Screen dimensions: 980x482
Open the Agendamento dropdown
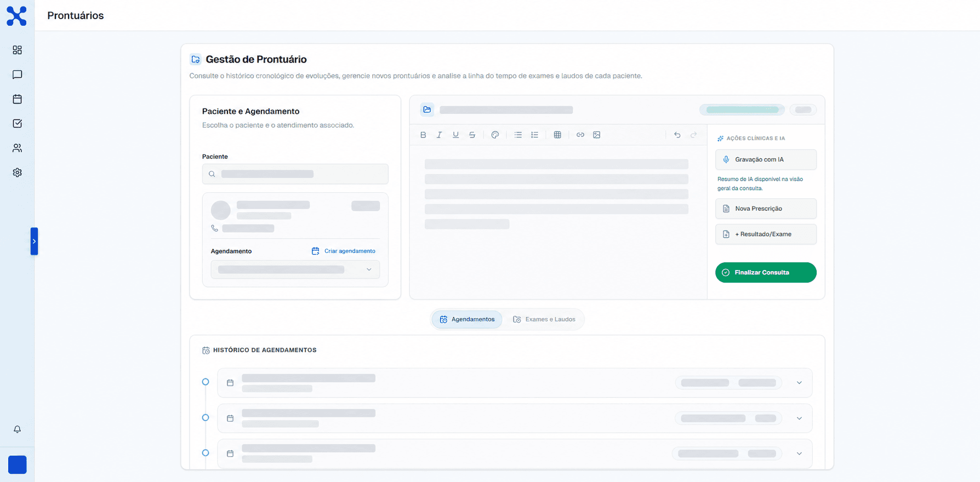pyautogui.click(x=295, y=269)
